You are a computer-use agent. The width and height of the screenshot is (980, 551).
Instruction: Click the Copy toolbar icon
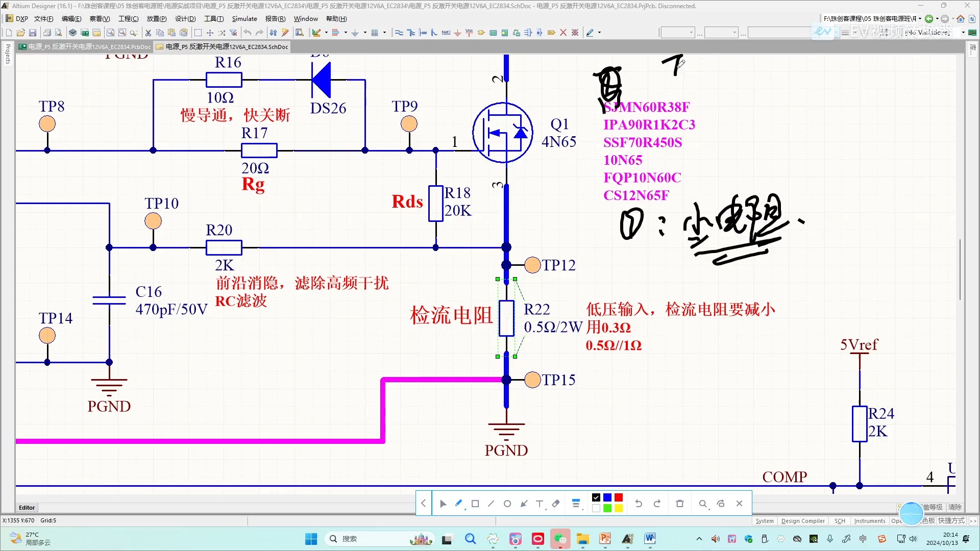coord(160,32)
